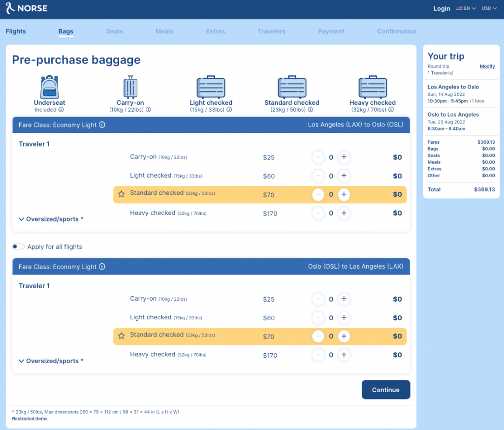504x430 pixels.
Task: Open the Restricted items link
Action: tap(30, 419)
